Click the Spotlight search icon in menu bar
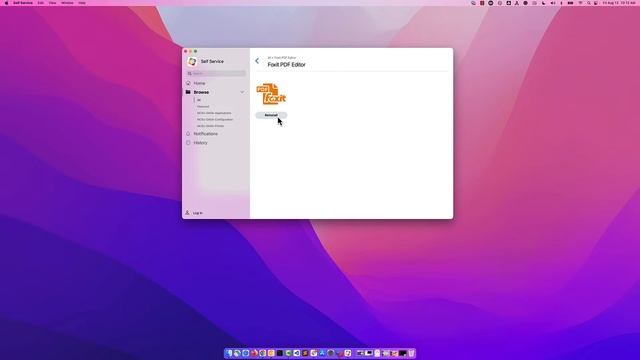This screenshot has height=360, width=640. pos(589,3)
